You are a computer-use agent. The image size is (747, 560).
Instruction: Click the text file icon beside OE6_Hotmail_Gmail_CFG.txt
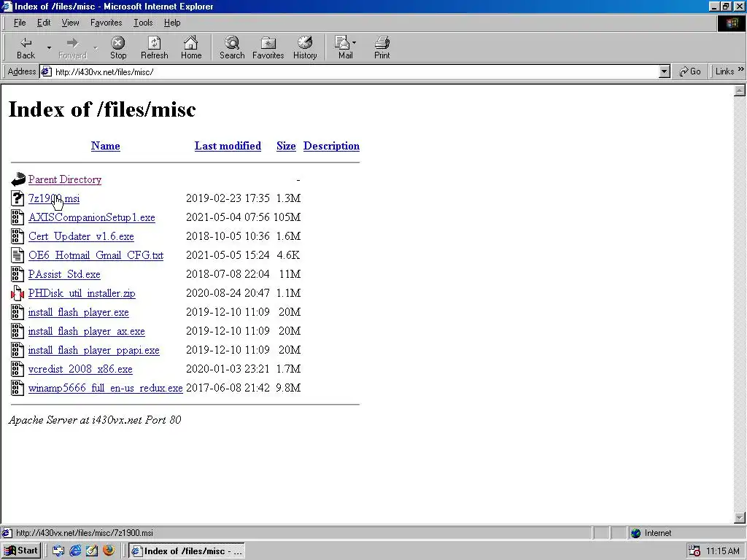pos(18,255)
